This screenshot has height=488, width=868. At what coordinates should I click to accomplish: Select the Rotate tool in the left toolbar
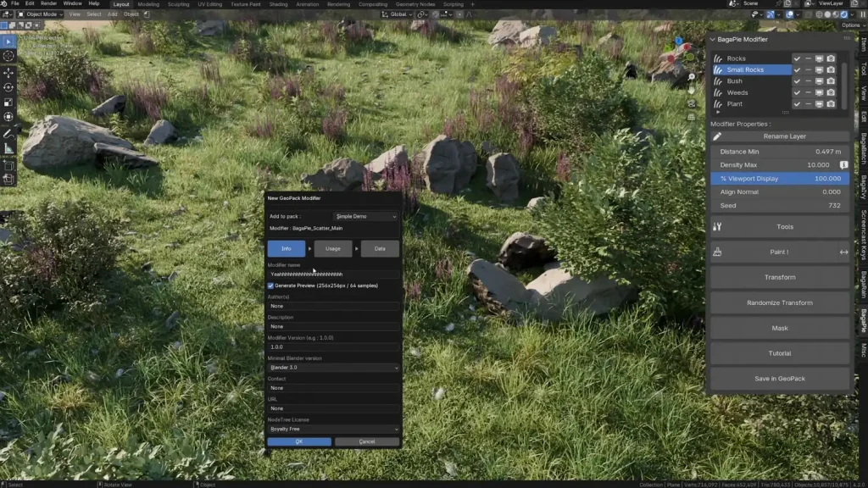[8, 87]
